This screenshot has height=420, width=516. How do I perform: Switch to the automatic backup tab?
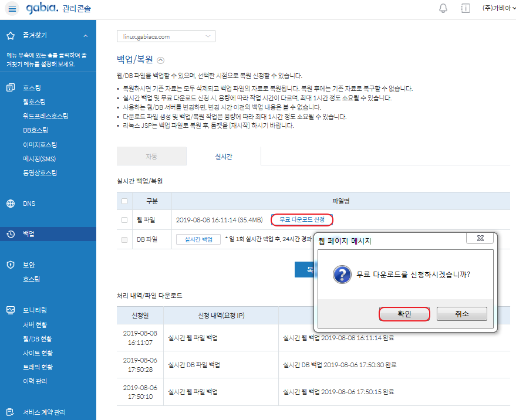coord(151,157)
